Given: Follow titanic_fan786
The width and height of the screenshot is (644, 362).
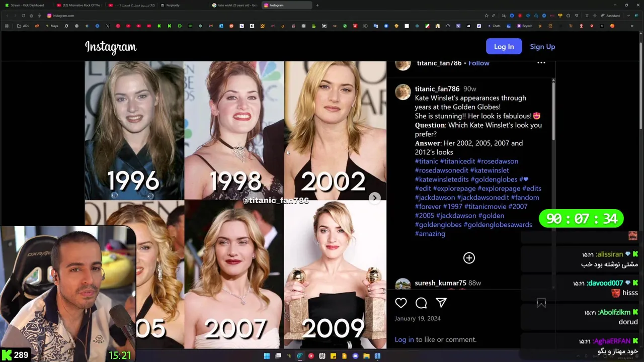Looking at the screenshot, I should click(x=479, y=63).
